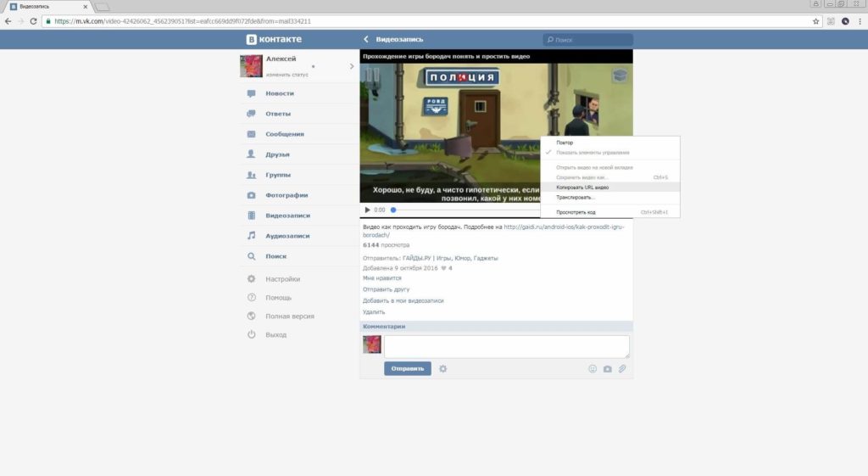The width and height of the screenshot is (868, 476).
Task: Open Ответы section icon
Action: coord(251,114)
